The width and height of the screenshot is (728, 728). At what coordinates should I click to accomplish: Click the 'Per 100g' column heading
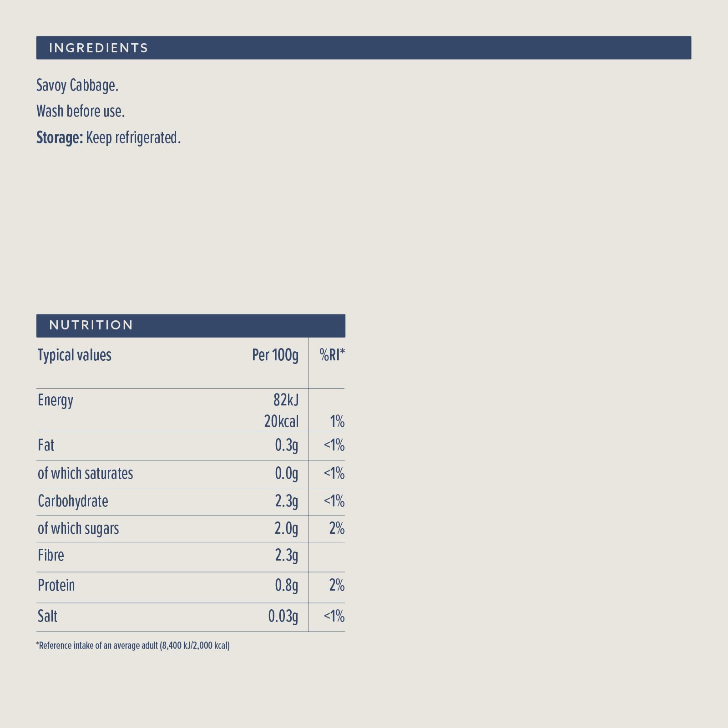tap(275, 355)
